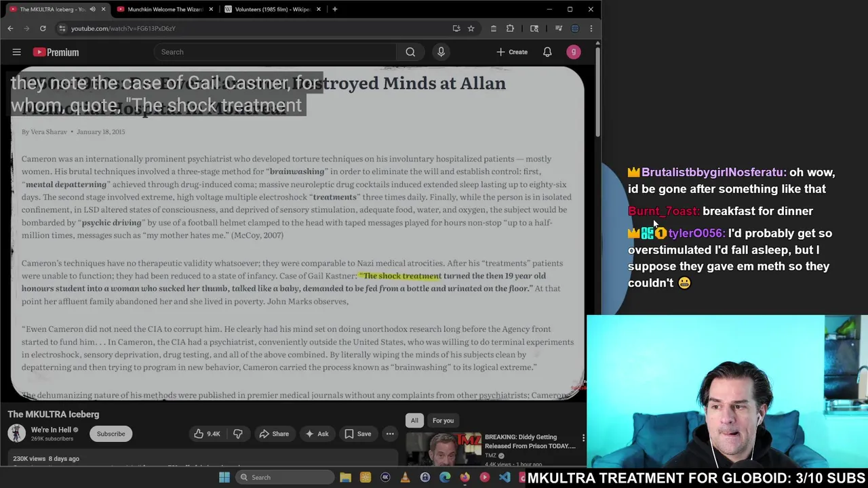The width and height of the screenshot is (868, 488).
Task: Subscribe to We're In Hell
Action: coord(111,434)
